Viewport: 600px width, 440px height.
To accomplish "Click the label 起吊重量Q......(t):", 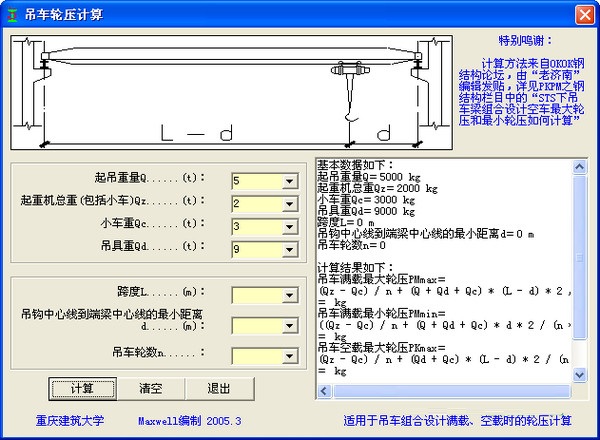I will tap(150, 178).
